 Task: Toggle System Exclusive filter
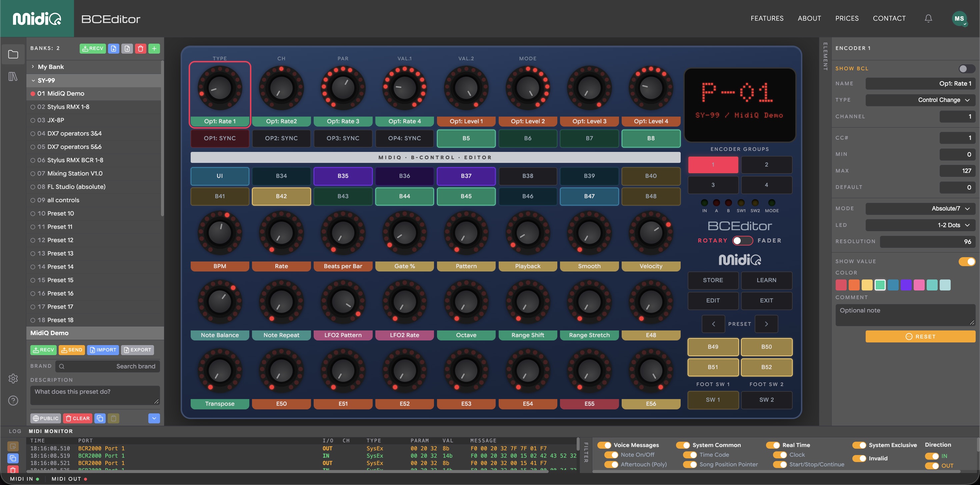[859, 445]
